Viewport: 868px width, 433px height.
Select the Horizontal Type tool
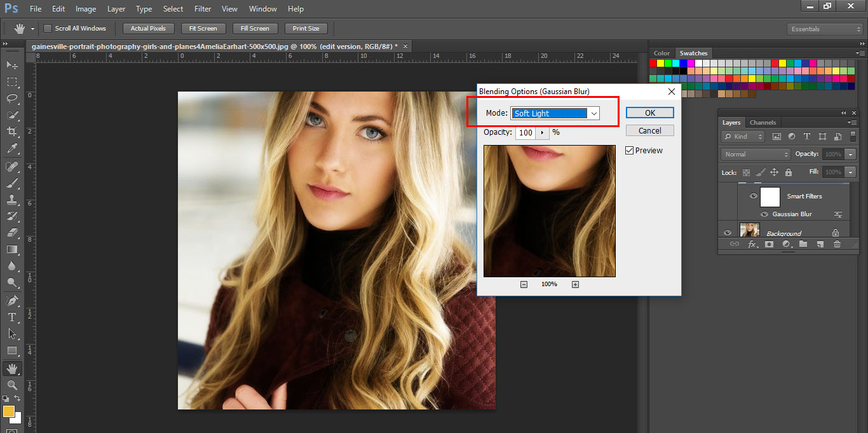click(13, 318)
